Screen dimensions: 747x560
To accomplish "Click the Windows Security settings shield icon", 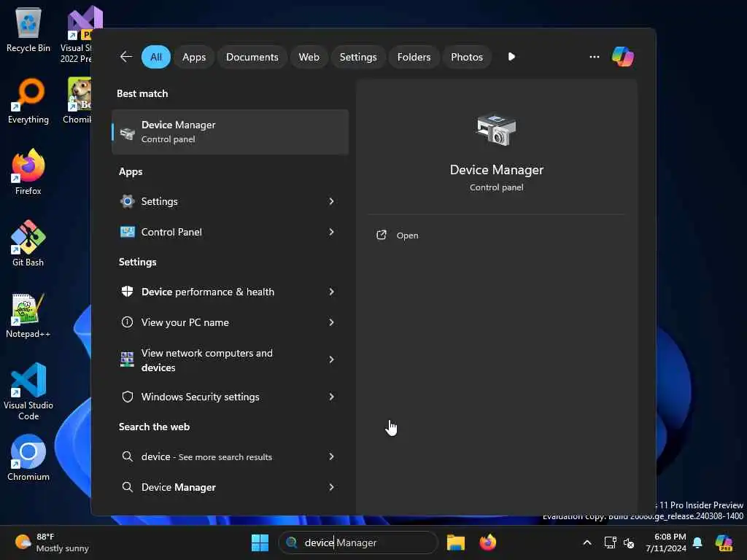I will [127, 397].
